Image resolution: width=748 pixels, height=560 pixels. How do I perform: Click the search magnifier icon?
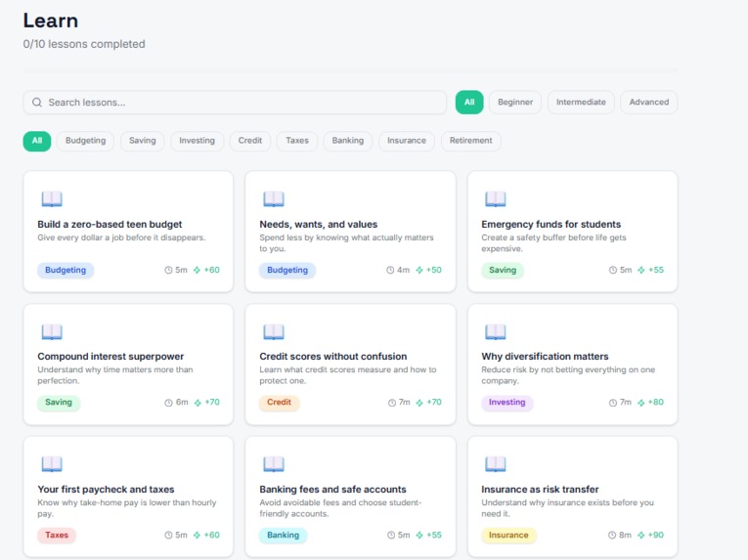point(37,102)
